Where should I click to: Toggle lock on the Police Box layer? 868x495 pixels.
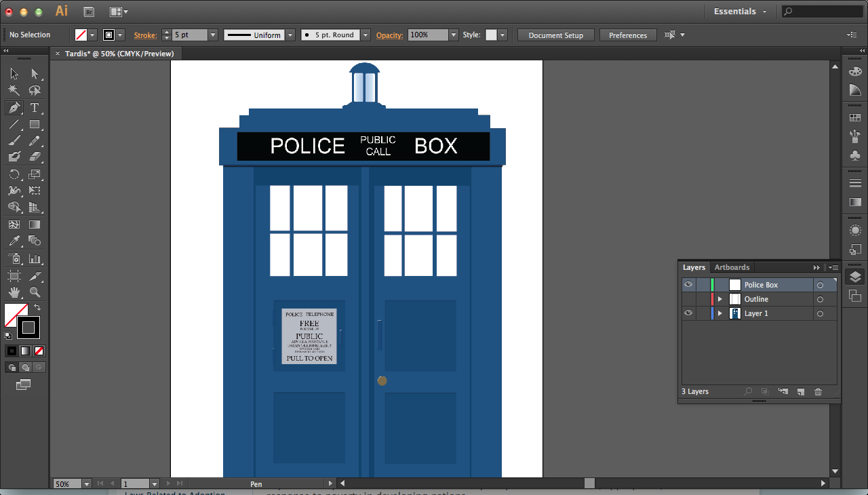tap(703, 285)
